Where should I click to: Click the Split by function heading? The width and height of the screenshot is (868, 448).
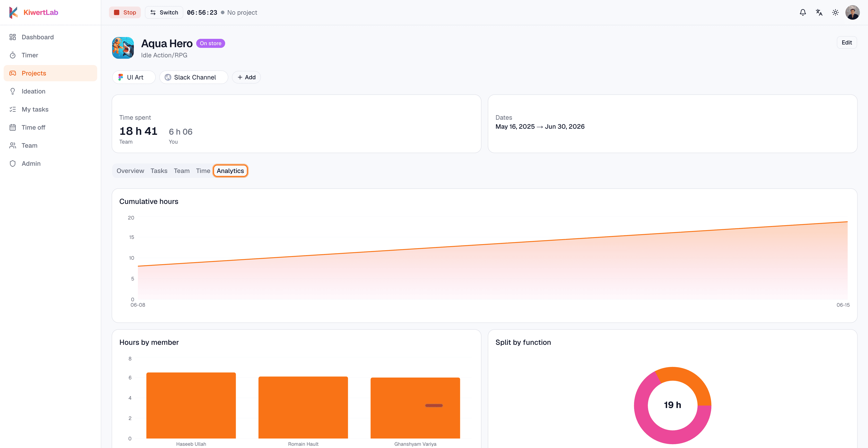(x=523, y=342)
